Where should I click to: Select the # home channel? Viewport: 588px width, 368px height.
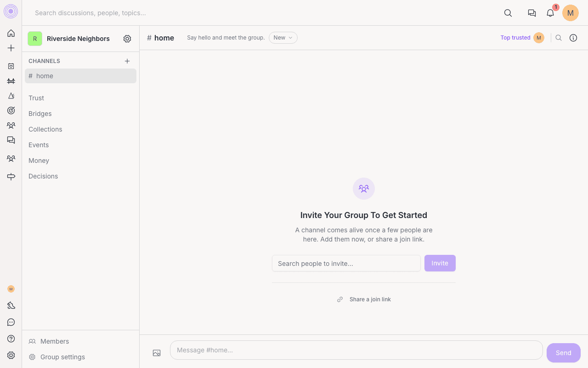click(80, 76)
